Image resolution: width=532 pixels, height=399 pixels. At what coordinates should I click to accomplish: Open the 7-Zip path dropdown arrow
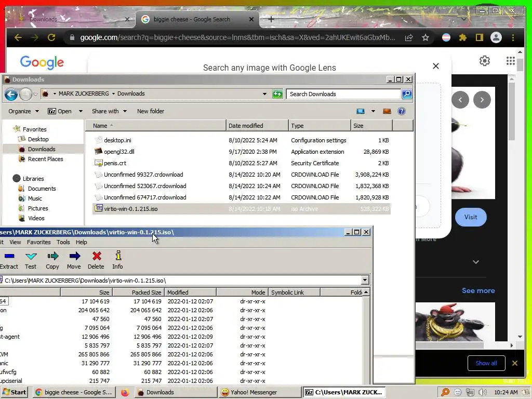tap(365, 280)
